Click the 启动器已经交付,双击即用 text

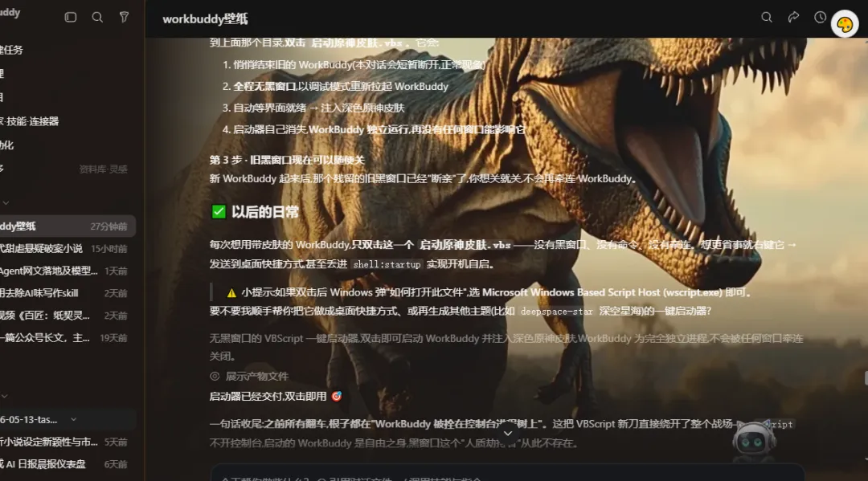click(268, 397)
